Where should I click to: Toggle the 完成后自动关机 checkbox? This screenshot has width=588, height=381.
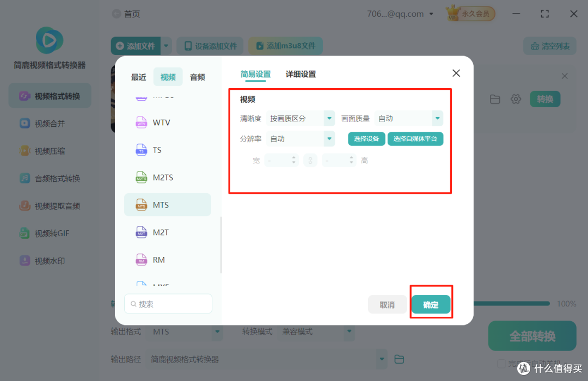click(x=501, y=364)
